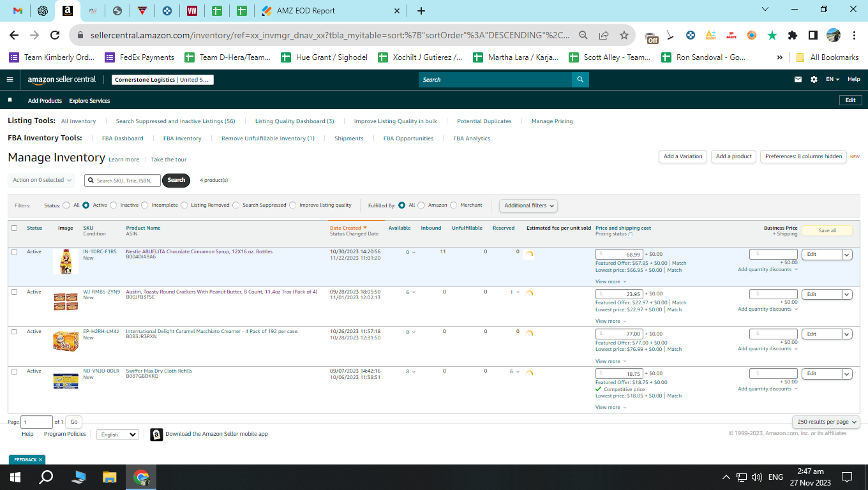Click the green star extension icon
868x490 pixels.
coord(772,35)
